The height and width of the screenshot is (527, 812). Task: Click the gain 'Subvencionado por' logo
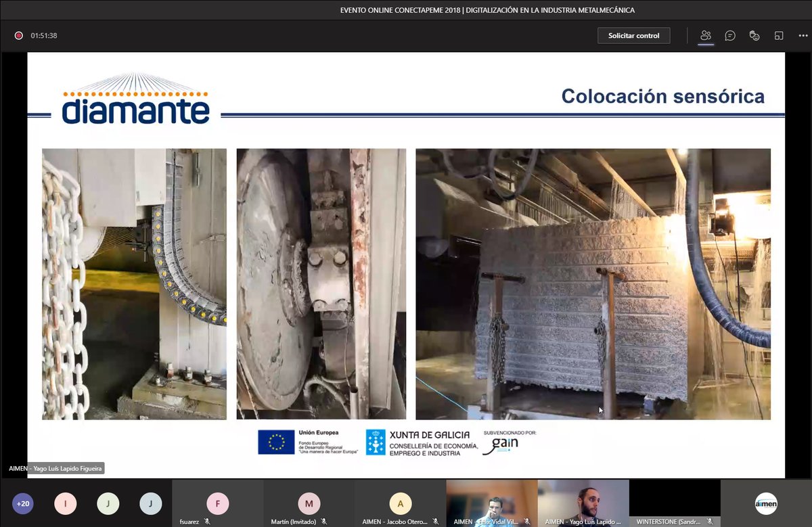coord(509,442)
